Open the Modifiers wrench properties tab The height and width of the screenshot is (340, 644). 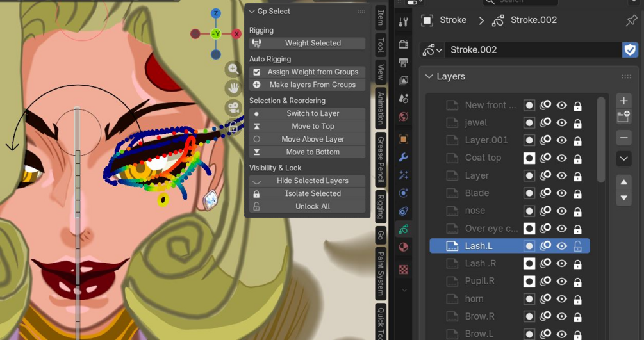[403, 158]
